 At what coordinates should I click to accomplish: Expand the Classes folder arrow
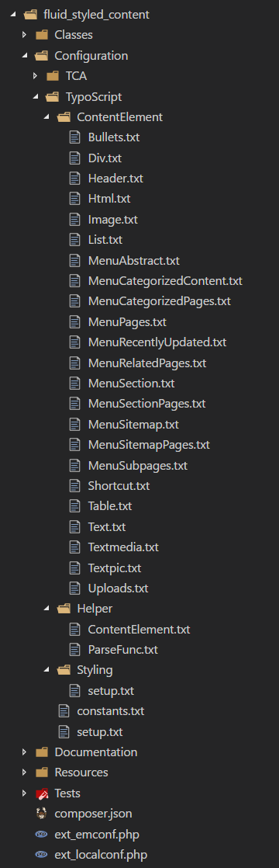[x=24, y=35]
